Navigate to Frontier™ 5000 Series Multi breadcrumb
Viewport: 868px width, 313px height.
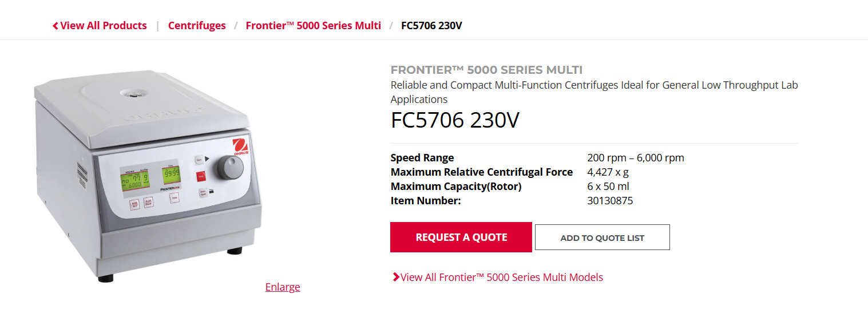(313, 26)
